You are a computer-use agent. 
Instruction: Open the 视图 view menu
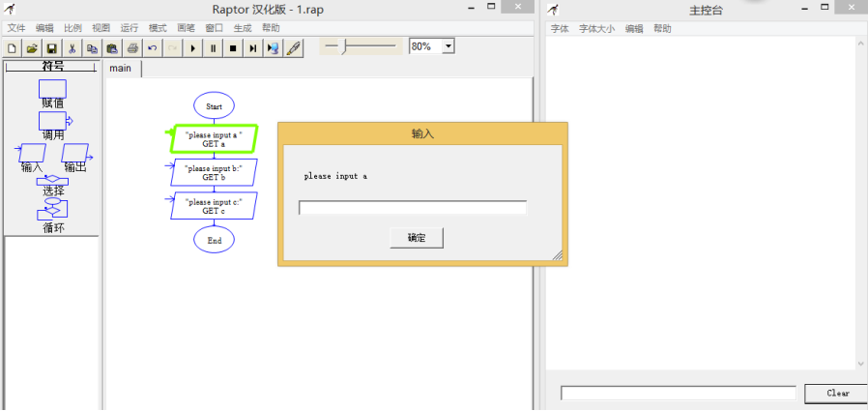pos(101,28)
